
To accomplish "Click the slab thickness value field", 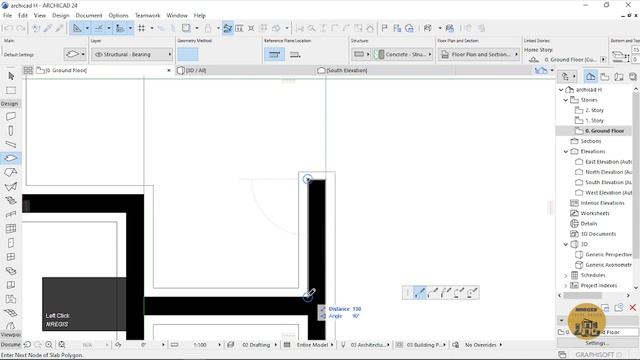I will 636,50.
